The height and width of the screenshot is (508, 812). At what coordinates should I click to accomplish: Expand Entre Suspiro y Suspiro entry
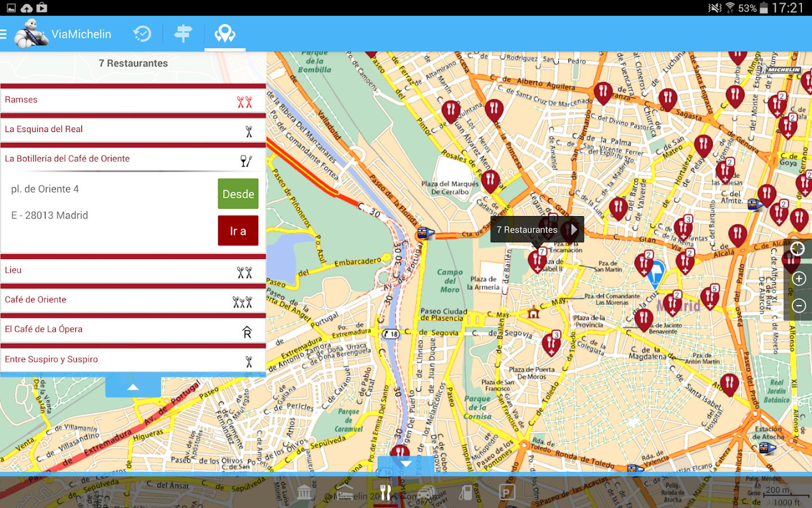click(133, 360)
